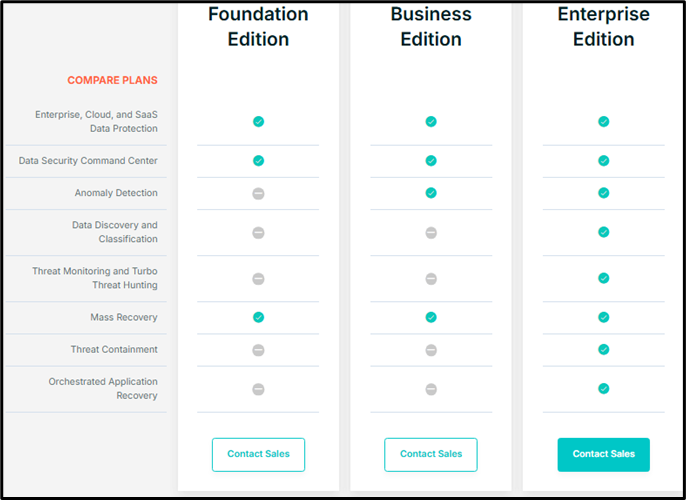686x500 pixels.
Task: Click the COMPARE PLANS heading
Action: pyautogui.click(x=112, y=80)
